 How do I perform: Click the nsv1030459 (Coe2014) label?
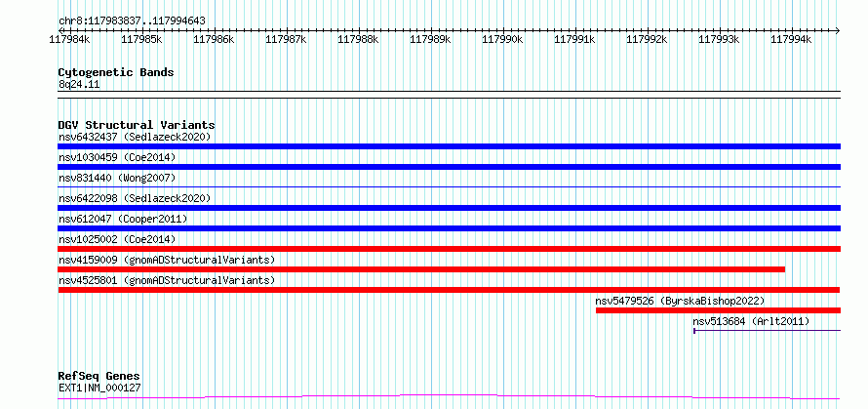pos(117,157)
